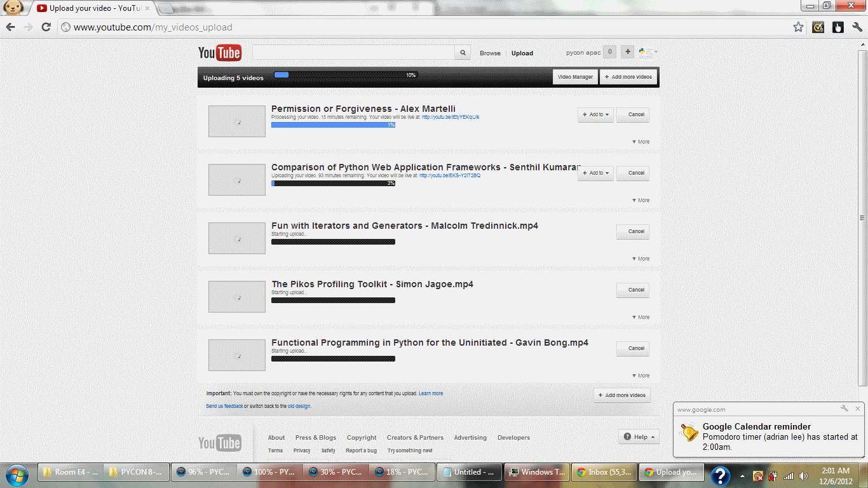Open notification options wrench icon
This screenshot has width=868, height=488.
(x=844, y=409)
